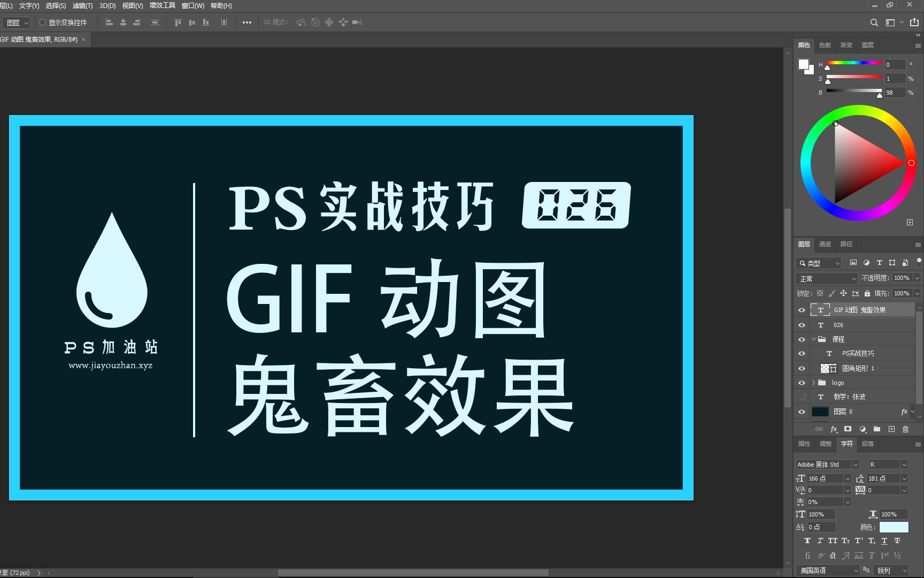Image resolution: width=924 pixels, height=578 pixels.
Task: Add a new layer via the new layer icon
Action: 891,429
